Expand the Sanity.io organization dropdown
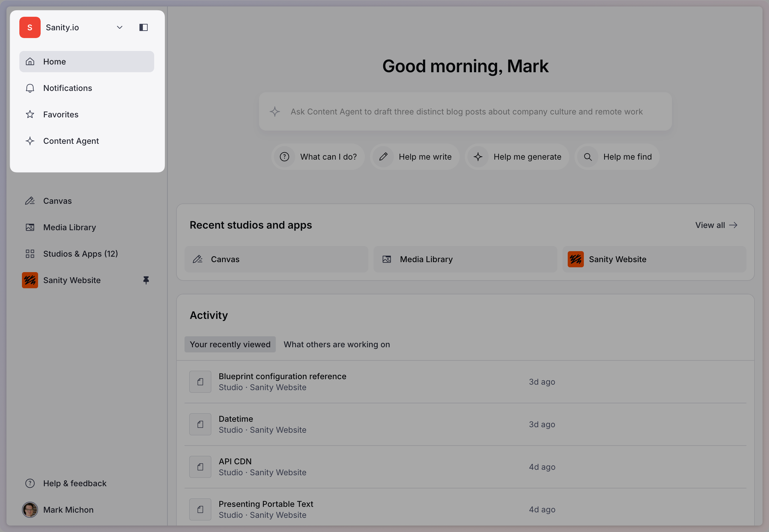 click(119, 27)
